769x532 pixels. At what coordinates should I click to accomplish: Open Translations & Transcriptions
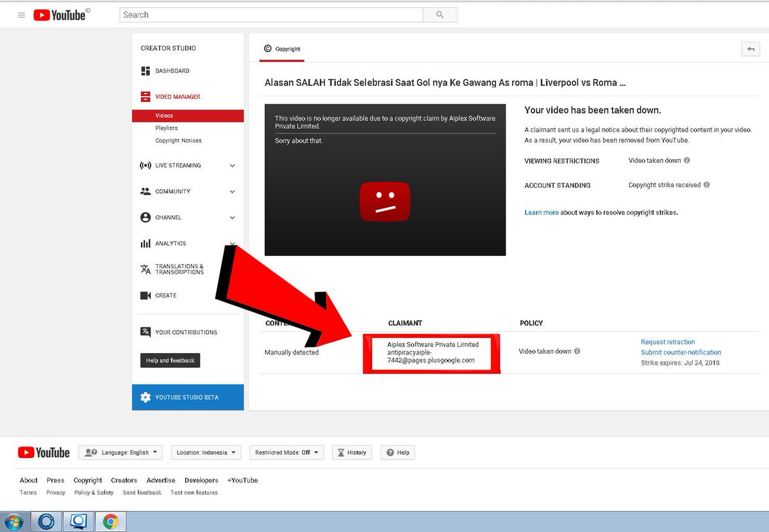[x=179, y=269]
